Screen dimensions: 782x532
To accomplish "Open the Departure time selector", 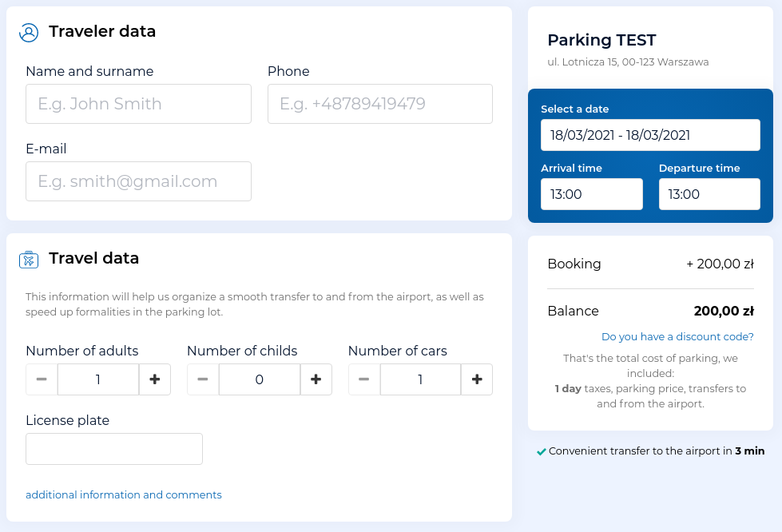I will pyautogui.click(x=709, y=194).
